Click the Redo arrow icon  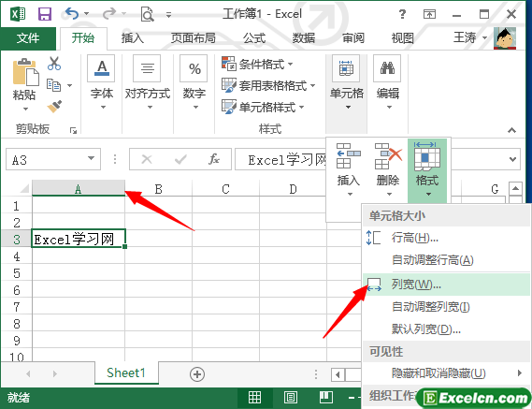[x=108, y=14]
